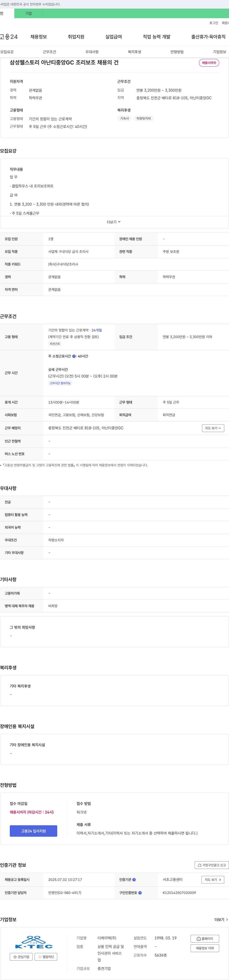Report via 거짓구인광고 신고 button
The image size is (229, 980).
212,865
